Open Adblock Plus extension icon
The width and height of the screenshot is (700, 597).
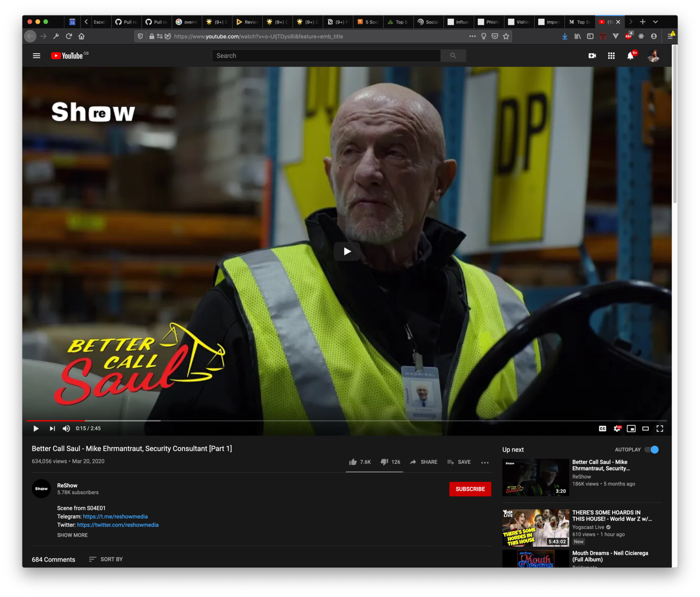point(628,36)
